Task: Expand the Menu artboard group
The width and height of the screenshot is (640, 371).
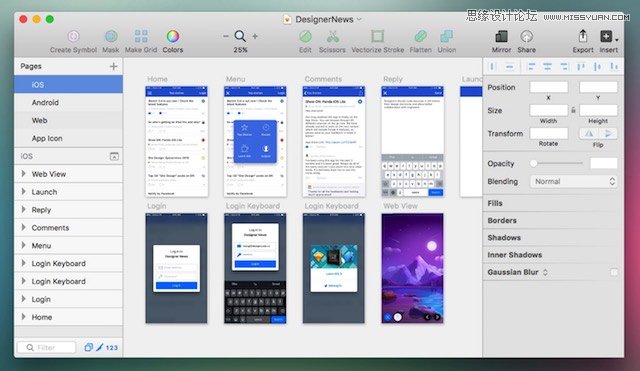Action: (24, 245)
